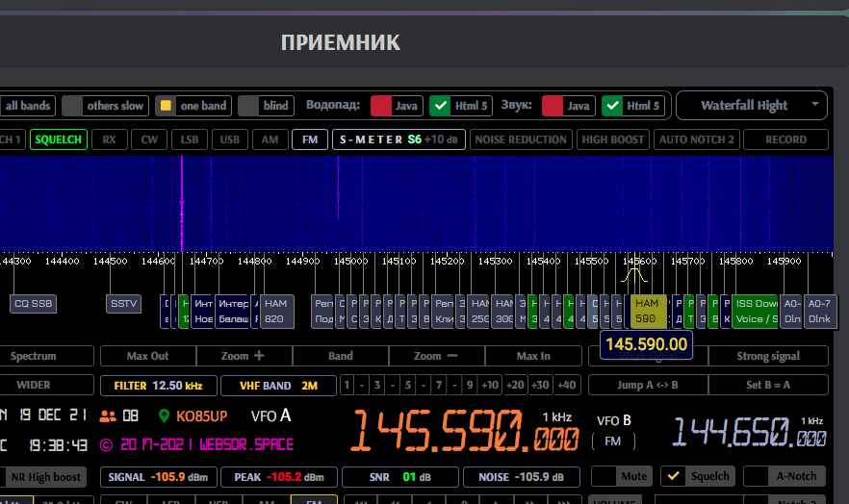Click the Zoom minus button

click(433, 356)
